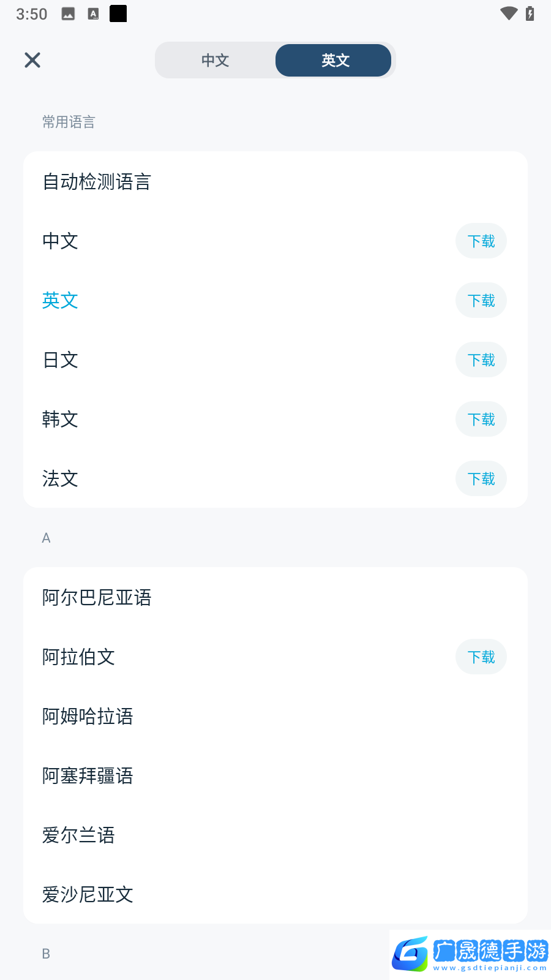
Task: Download the 韩文 language pack
Action: (x=481, y=420)
